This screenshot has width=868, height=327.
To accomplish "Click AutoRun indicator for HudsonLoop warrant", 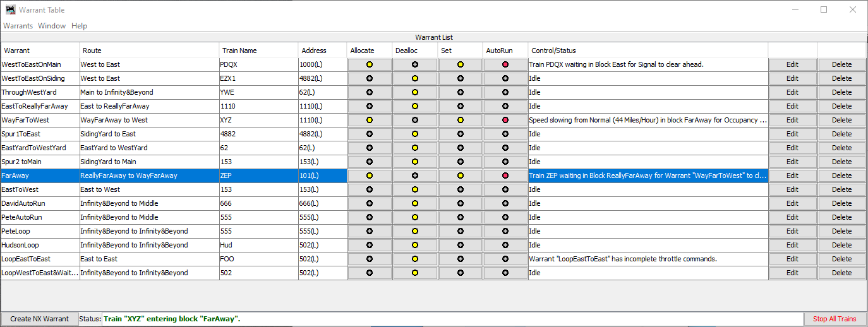I will [x=505, y=245].
